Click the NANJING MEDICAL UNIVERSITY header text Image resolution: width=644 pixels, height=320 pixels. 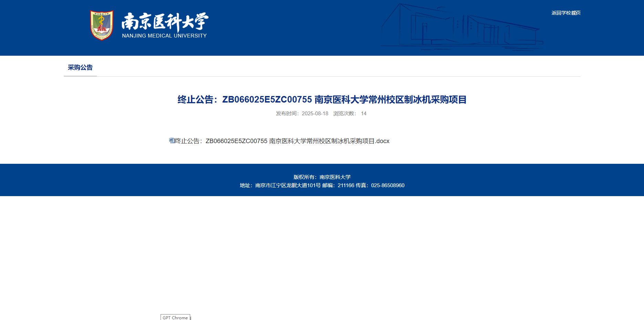coord(164,36)
